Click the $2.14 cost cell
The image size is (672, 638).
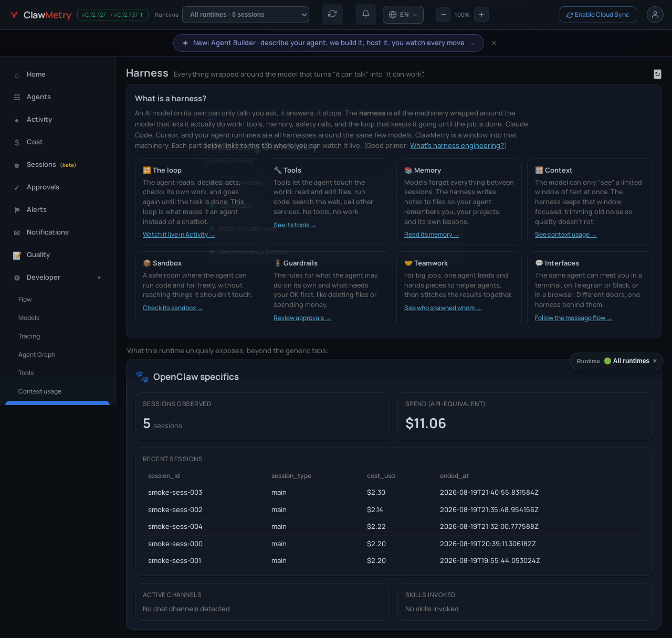pyautogui.click(x=375, y=510)
